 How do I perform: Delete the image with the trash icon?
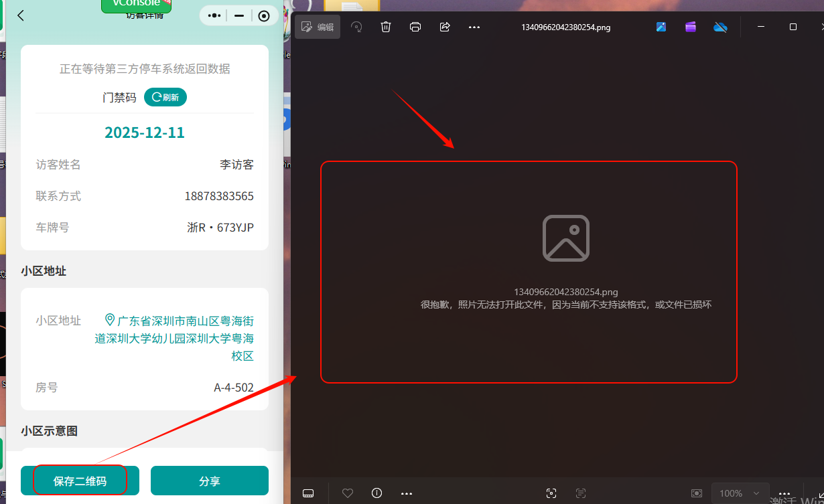tap(385, 27)
